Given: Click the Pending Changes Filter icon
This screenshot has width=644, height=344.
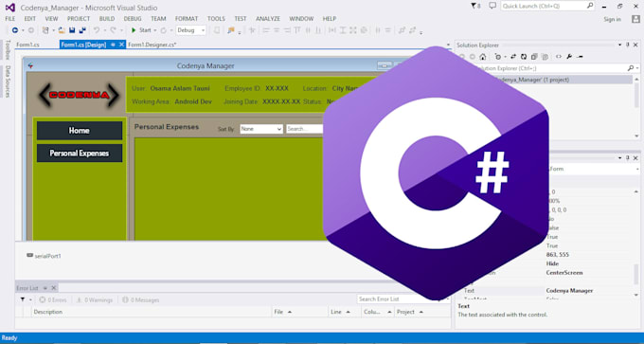Looking at the screenshot, I should 498,57.
